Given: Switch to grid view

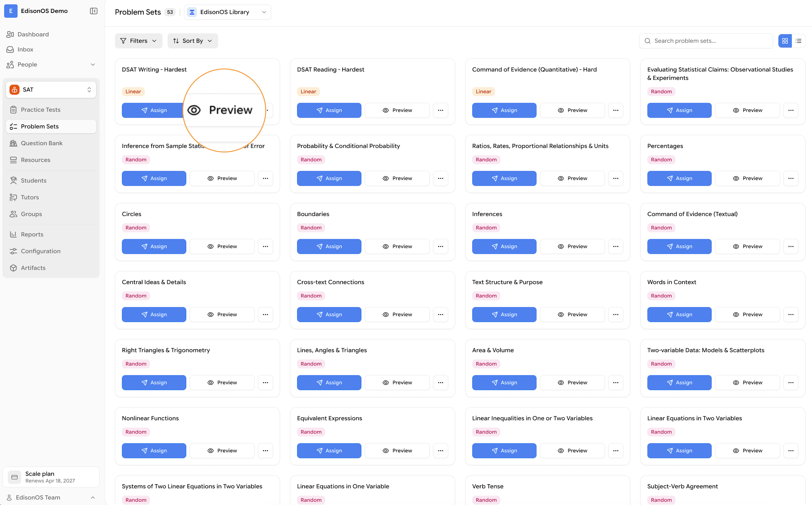Looking at the screenshot, I should [x=785, y=41].
